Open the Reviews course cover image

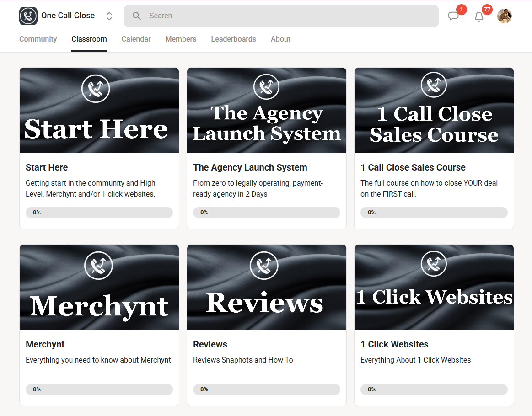(x=267, y=287)
